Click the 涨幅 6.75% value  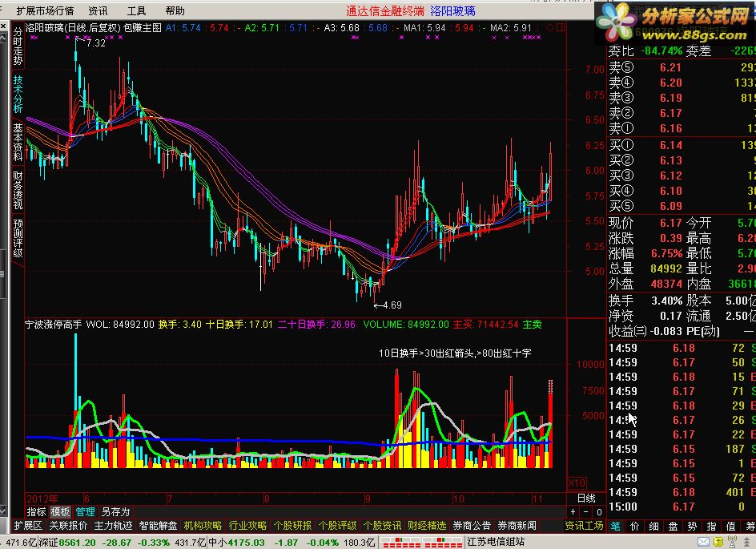tap(667, 253)
